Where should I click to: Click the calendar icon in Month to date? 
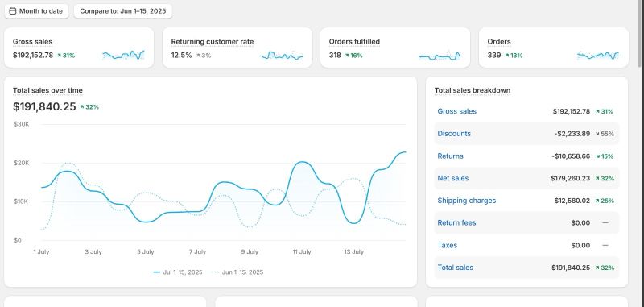coord(13,11)
